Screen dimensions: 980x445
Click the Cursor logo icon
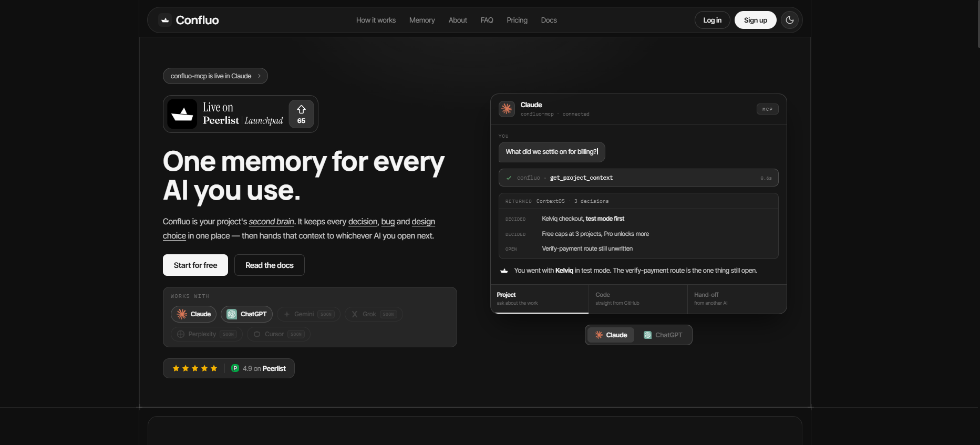click(257, 334)
